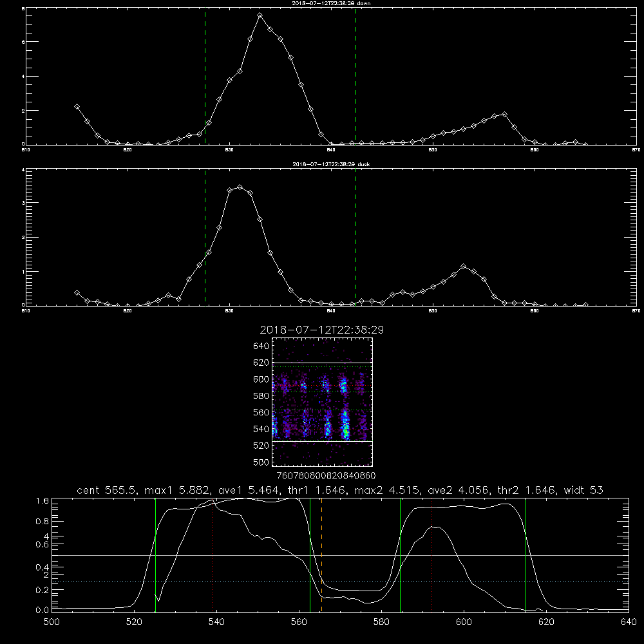Image resolution: width=644 pixels, height=644 pixels.
Task: Click the right green dashed line in dusk plot
Action: click(x=355, y=238)
